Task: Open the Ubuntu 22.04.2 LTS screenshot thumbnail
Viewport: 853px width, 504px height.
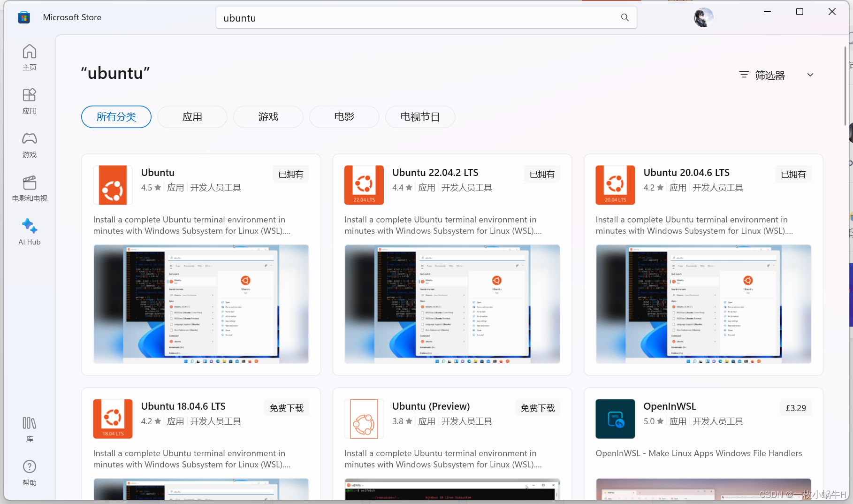Action: pyautogui.click(x=452, y=304)
